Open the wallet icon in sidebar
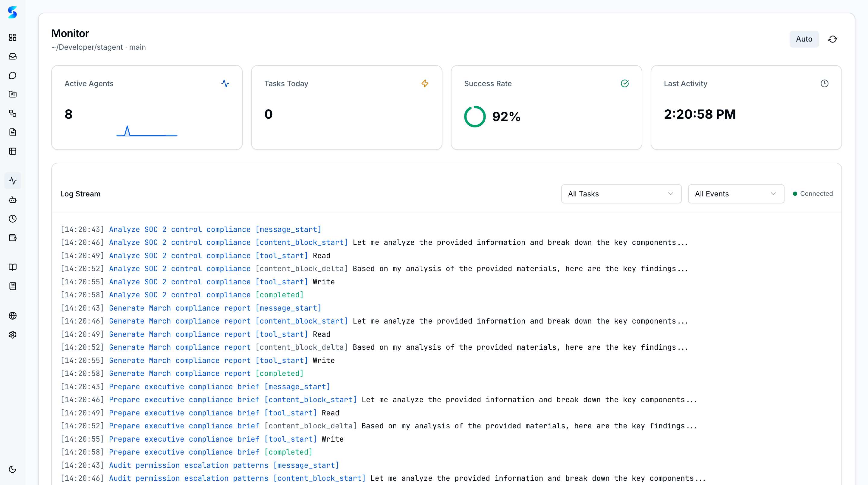 pyautogui.click(x=12, y=238)
